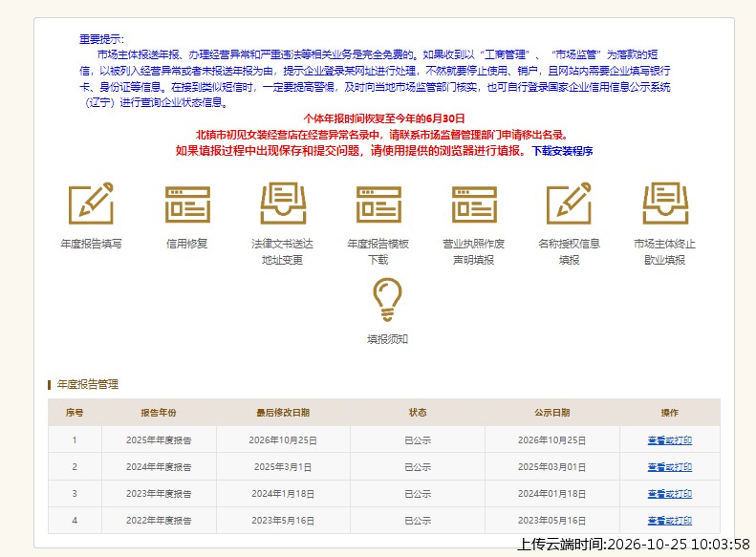Open 营业执照作废声明填报 icon
The width and height of the screenshot is (756, 557).
pyautogui.click(x=474, y=204)
